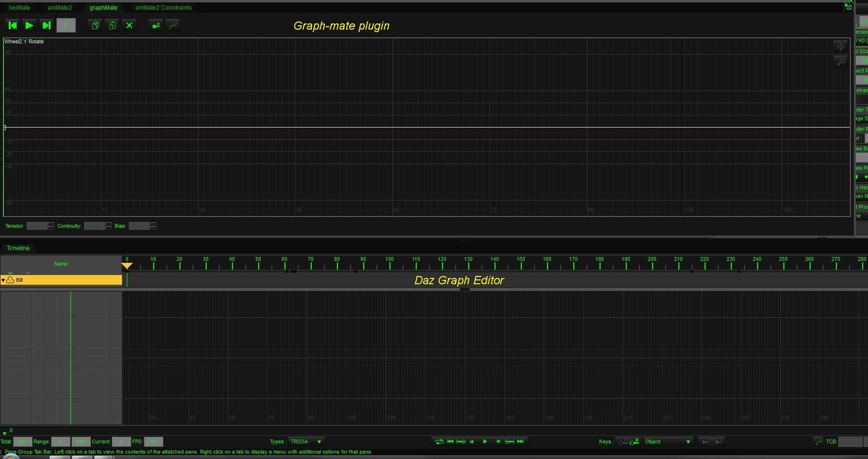This screenshot has width=868, height=459.
Task: Collapse the Bill tree item
Action: point(3,280)
